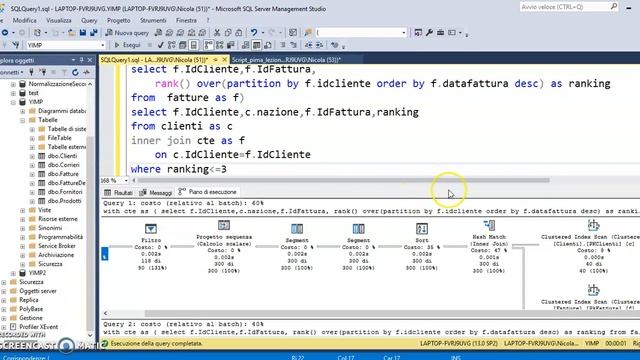640x360 pixels.
Task: Click the Sort operator in the plan
Action: pos(422,247)
